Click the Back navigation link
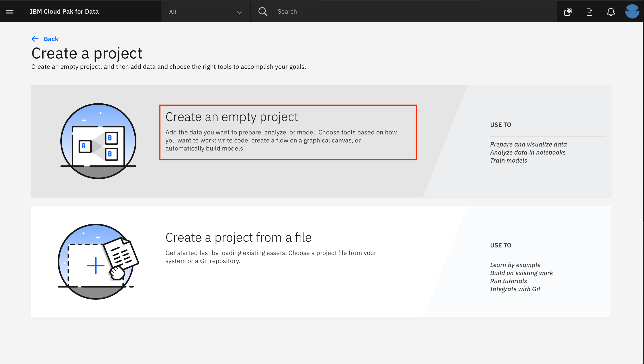This screenshot has height=364, width=644. point(45,39)
